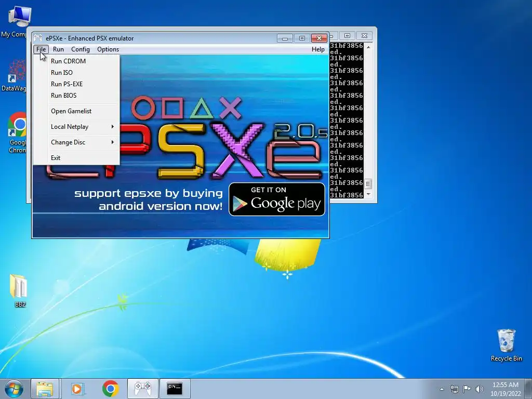Viewport: 532px width, 399px height.
Task: Select the ePSXe gamepad taskbar button
Action: [x=143, y=389]
